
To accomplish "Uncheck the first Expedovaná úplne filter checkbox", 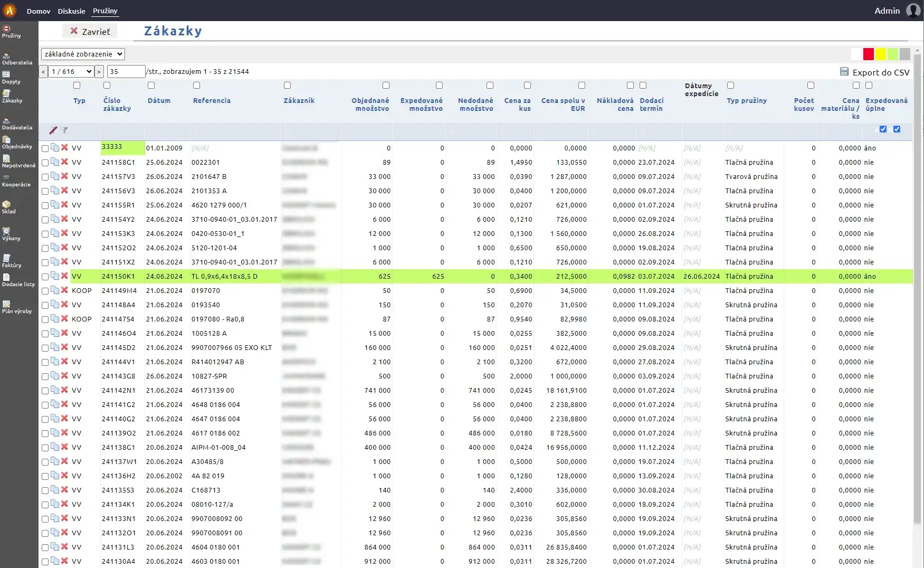I will click(x=883, y=129).
